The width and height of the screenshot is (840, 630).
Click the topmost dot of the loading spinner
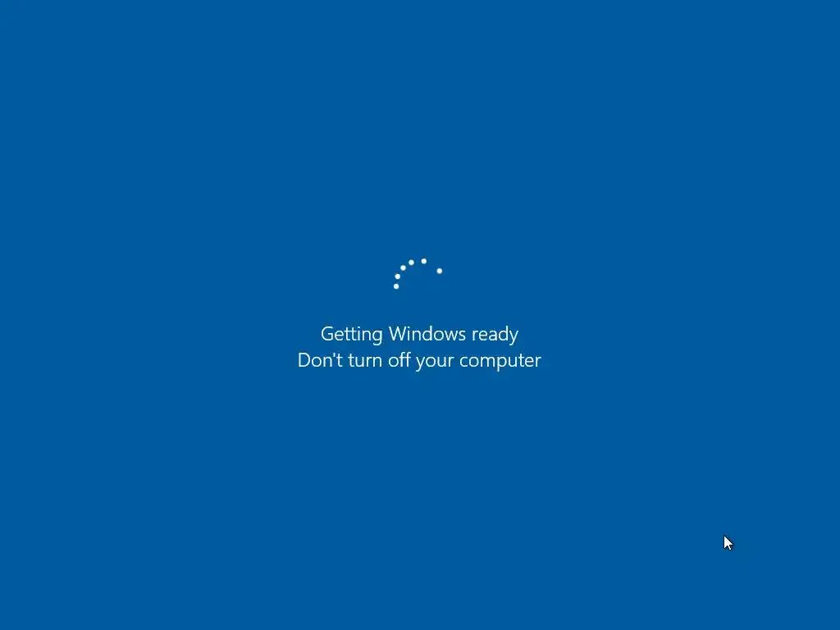point(424,261)
